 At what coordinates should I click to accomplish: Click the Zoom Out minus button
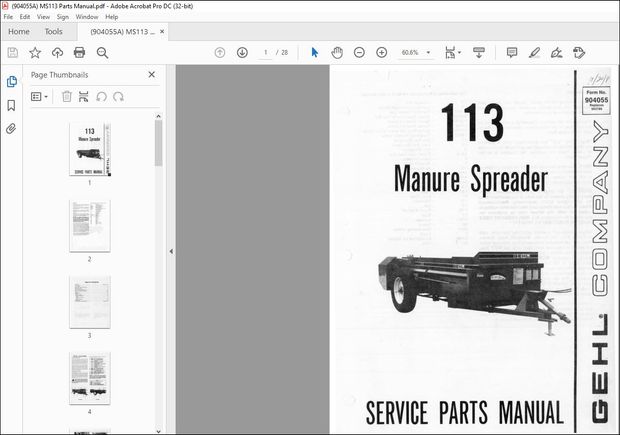(x=360, y=52)
